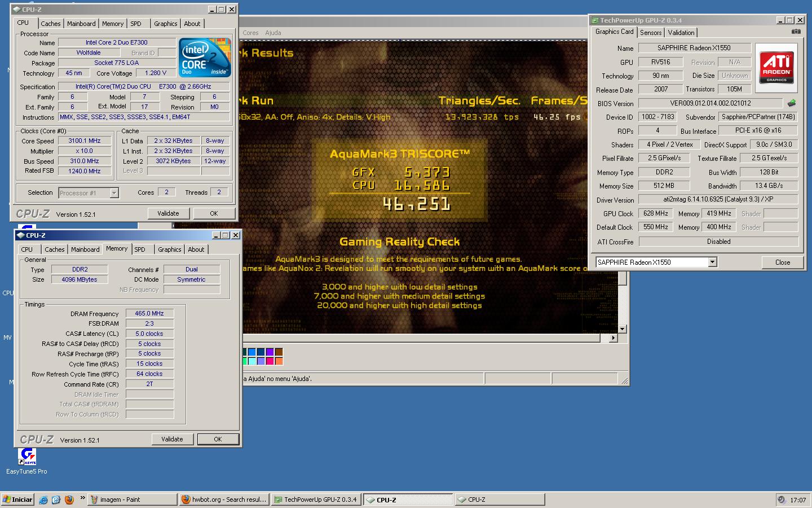Pick the pink color in Paint palette
Image resolution: width=812 pixels, height=508 pixels.
point(270,361)
